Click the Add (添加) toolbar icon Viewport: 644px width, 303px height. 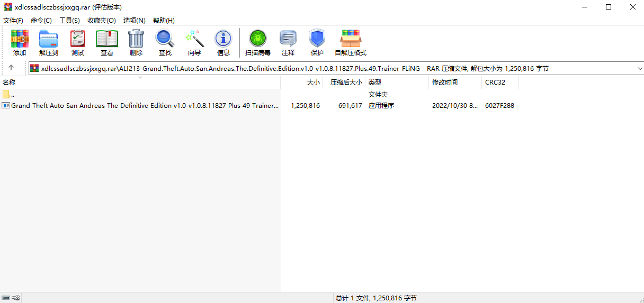pos(20,43)
